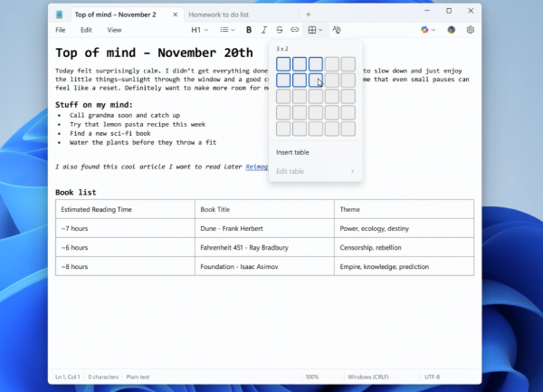The image size is (543, 392).
Task: Open the Edit menu
Action: [86, 30]
